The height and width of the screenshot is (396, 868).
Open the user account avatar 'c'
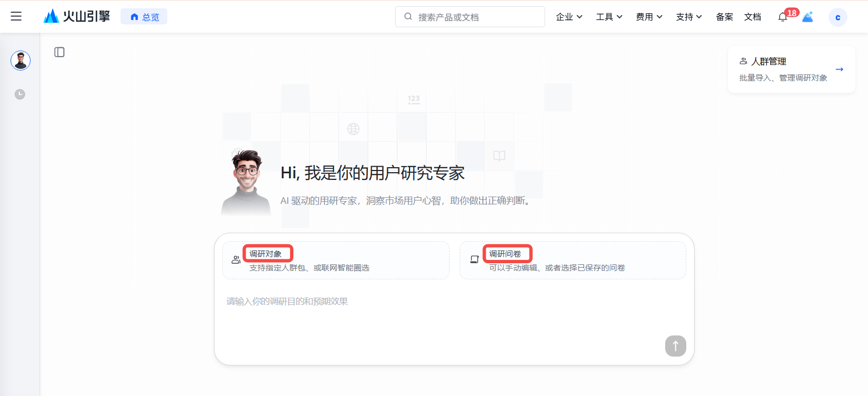pyautogui.click(x=837, y=17)
